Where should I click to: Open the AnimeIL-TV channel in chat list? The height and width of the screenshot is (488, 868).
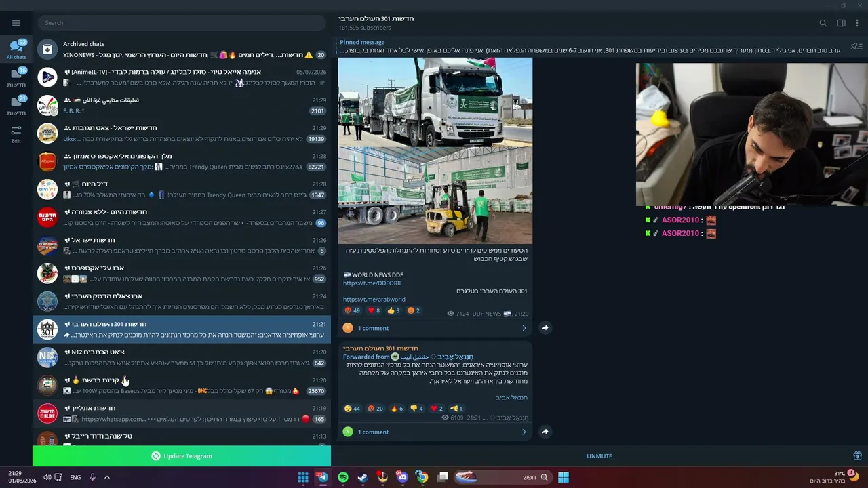[x=182, y=77]
